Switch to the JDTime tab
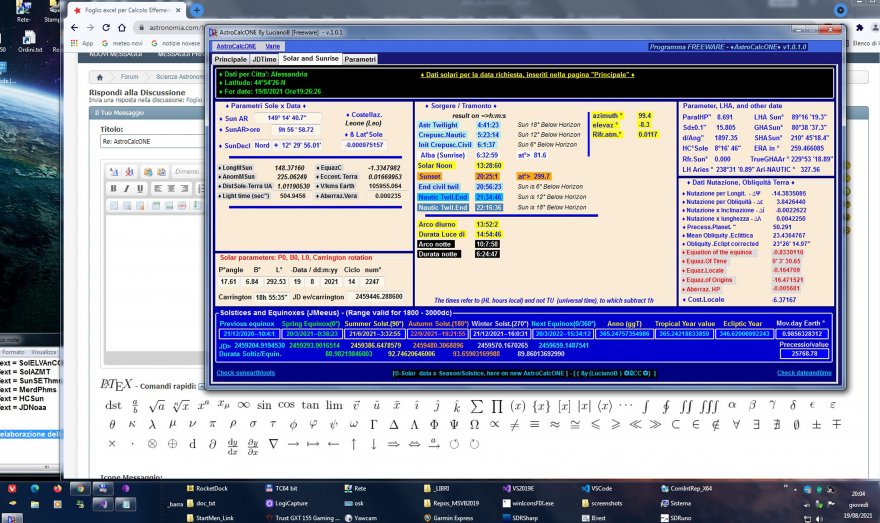 [x=265, y=59]
